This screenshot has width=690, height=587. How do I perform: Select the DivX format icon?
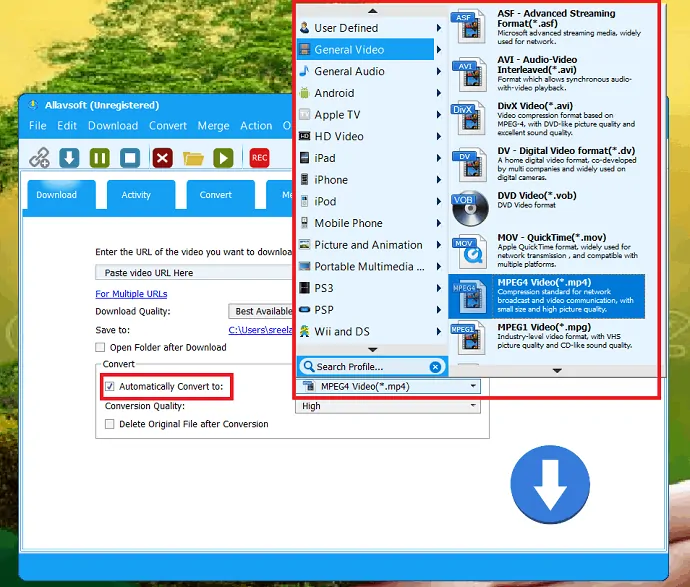point(469,118)
